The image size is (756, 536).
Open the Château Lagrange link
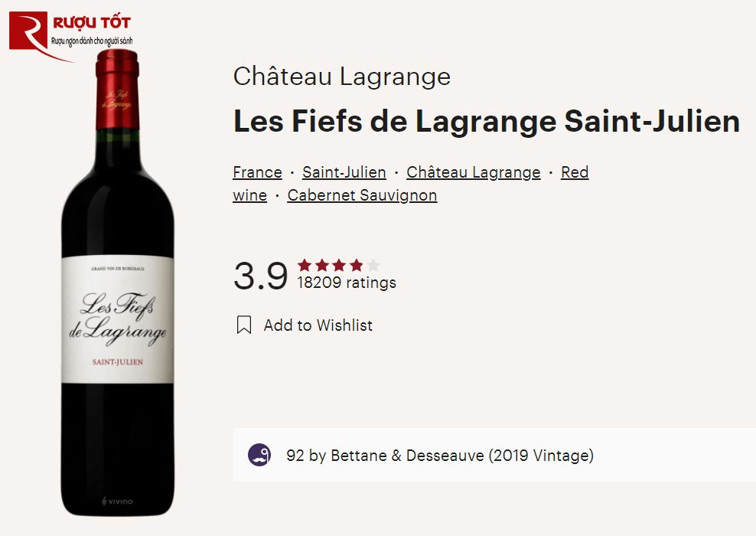tap(474, 172)
